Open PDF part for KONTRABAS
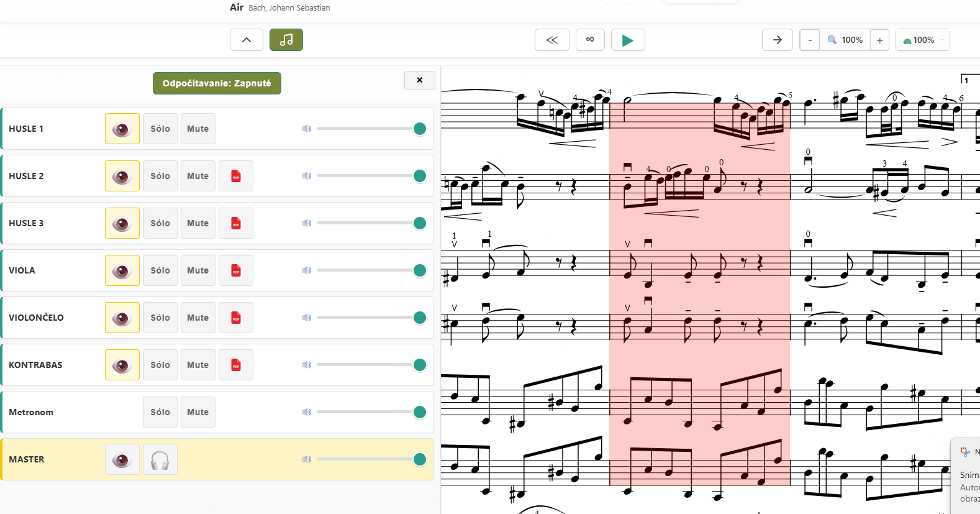Image resolution: width=980 pixels, height=514 pixels. pyautogui.click(x=236, y=365)
